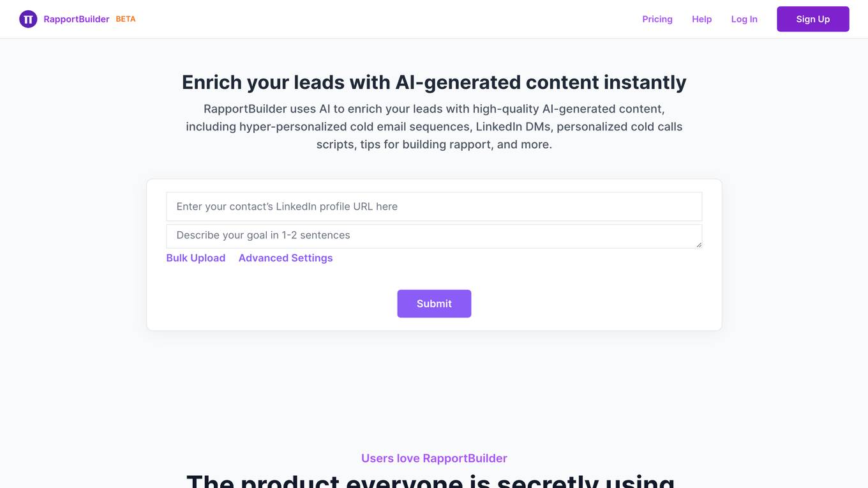Click the Sign Up button
The image size is (868, 488).
(x=813, y=19)
